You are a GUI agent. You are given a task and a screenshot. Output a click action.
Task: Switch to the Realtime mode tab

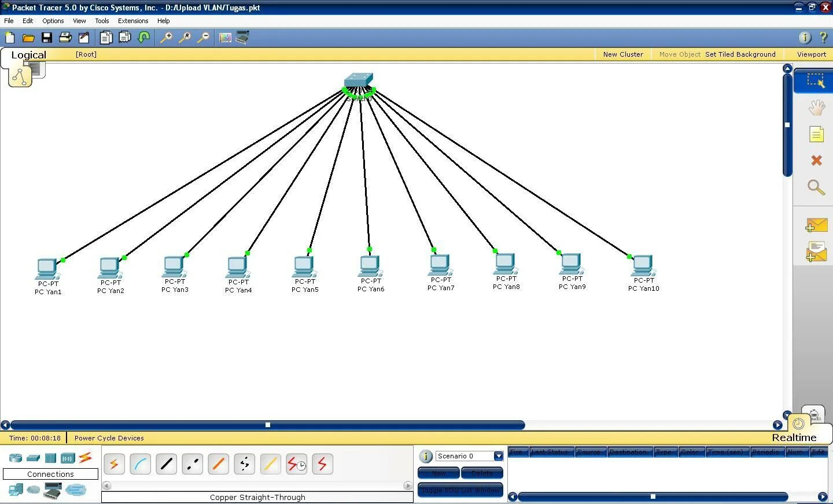[794, 438]
